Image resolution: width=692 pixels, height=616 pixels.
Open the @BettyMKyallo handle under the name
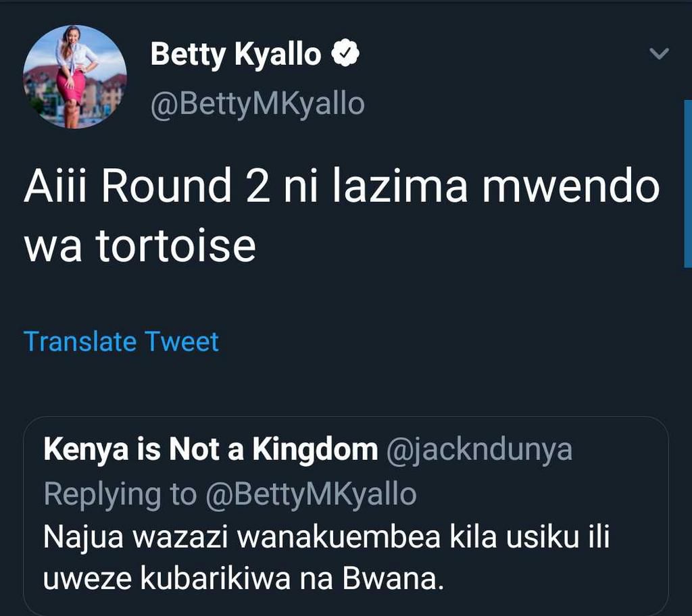(257, 105)
